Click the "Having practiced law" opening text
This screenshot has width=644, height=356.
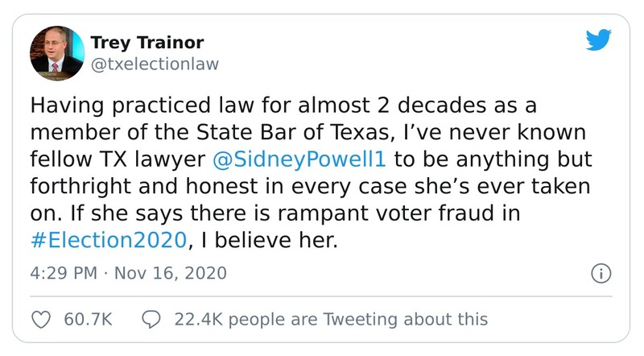coord(129,106)
